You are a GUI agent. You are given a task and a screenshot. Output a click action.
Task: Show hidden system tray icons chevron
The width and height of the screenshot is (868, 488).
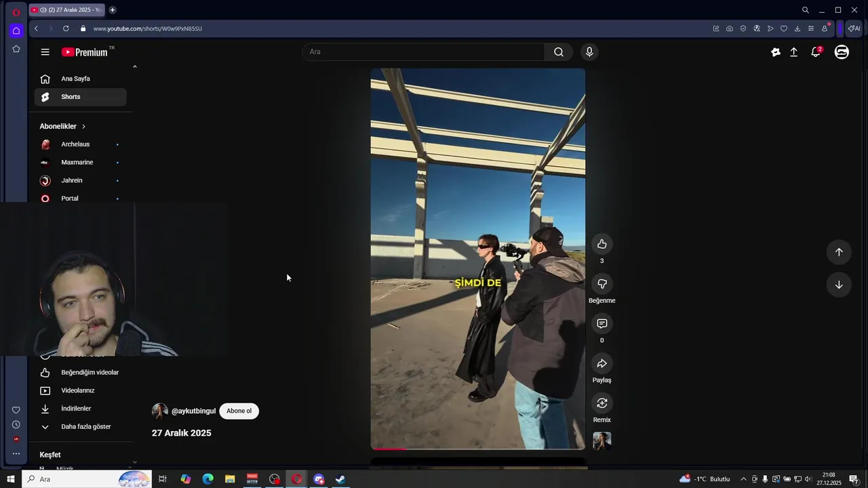743,479
